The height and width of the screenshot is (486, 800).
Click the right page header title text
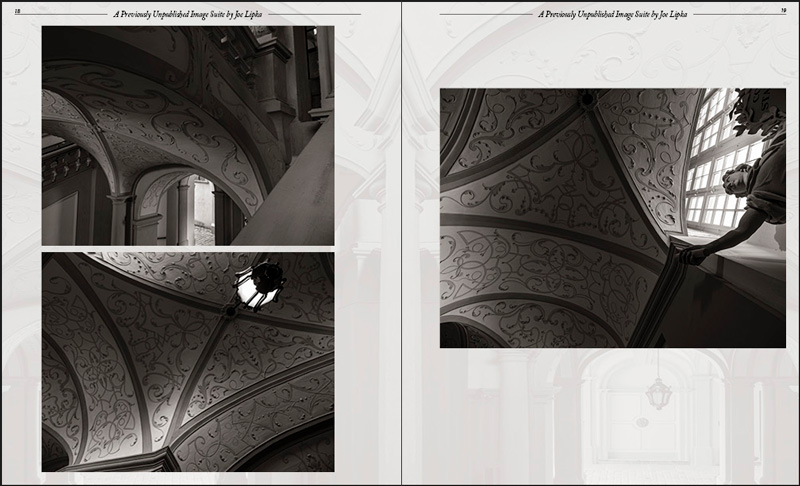pyautogui.click(x=612, y=14)
